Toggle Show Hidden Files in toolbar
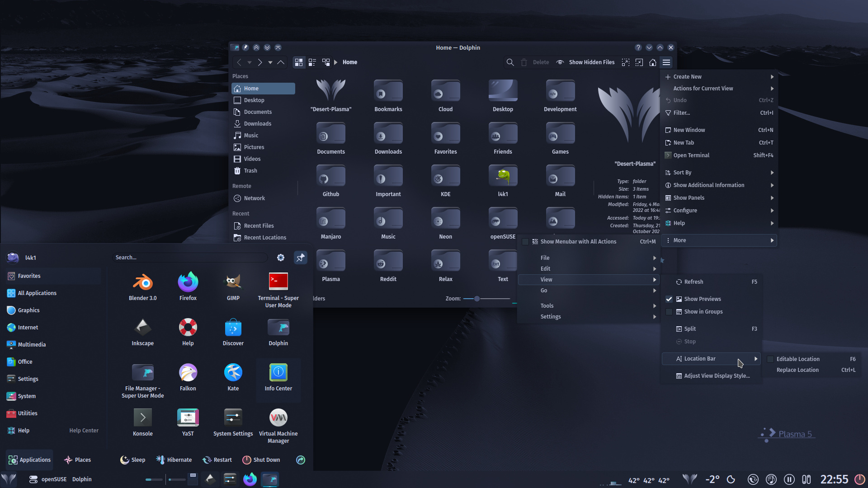 585,62
